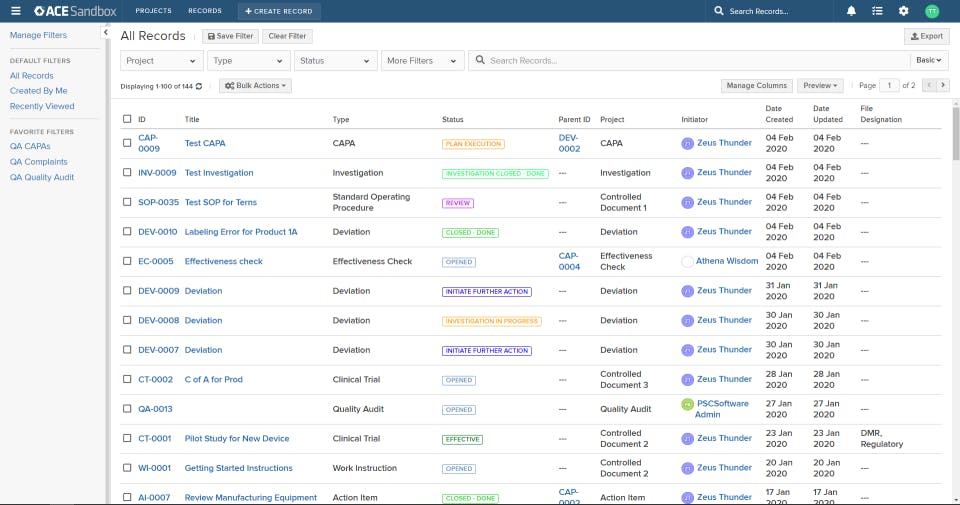Image resolution: width=960 pixels, height=505 pixels.
Task: Go to the next page of records
Action: pyautogui.click(x=942, y=86)
